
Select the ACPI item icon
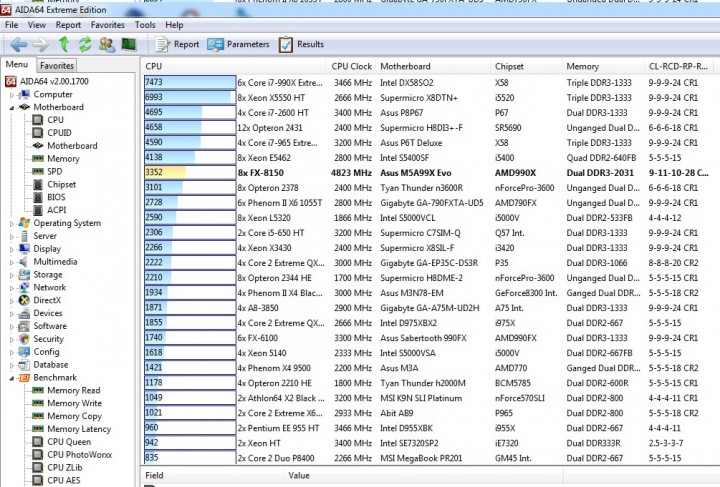[x=38, y=210]
